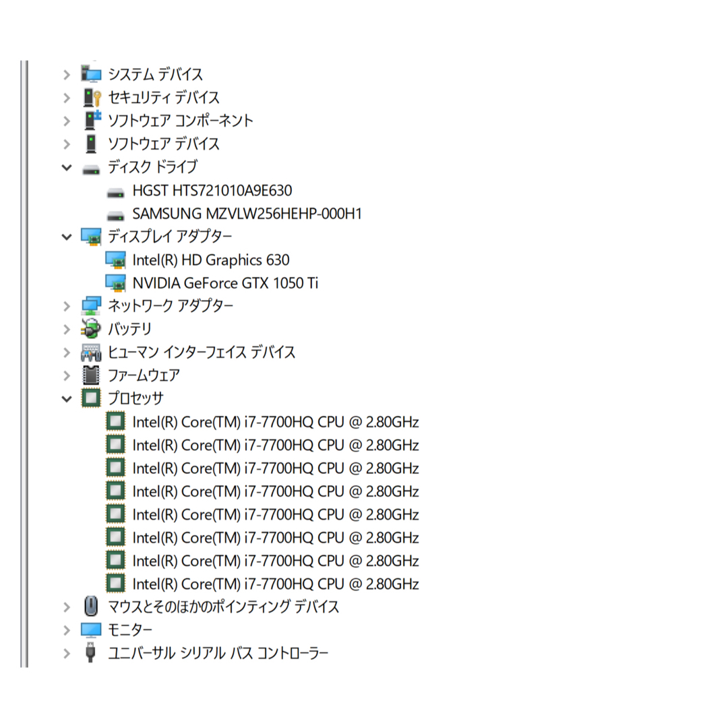Screen dimensions: 728x728
Task: Click the disk icon beside SAMSUNG MZVLW256HEHP-000H1
Action: (115, 216)
